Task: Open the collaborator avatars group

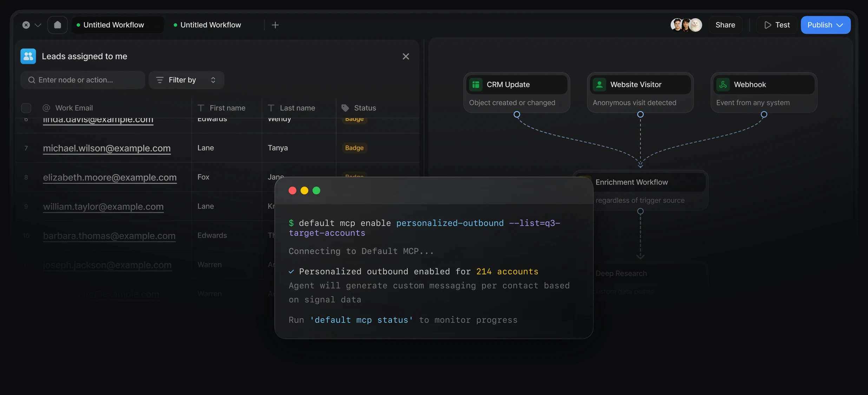Action: click(686, 25)
